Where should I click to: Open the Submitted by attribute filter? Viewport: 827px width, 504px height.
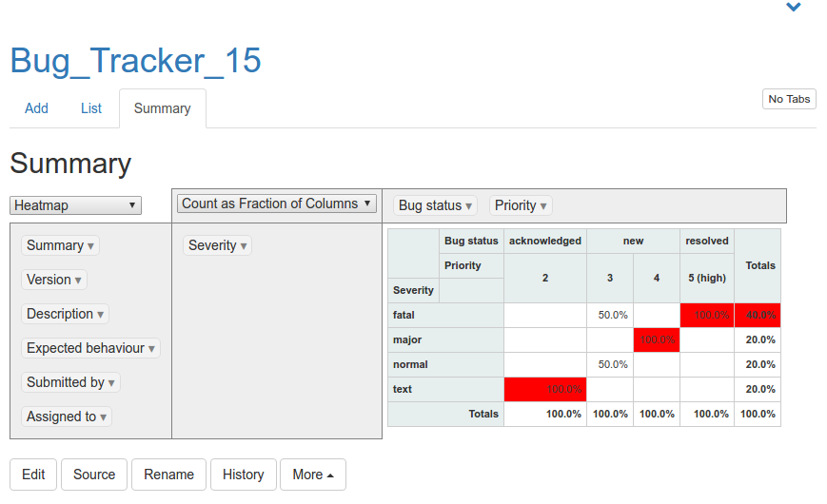pos(112,383)
